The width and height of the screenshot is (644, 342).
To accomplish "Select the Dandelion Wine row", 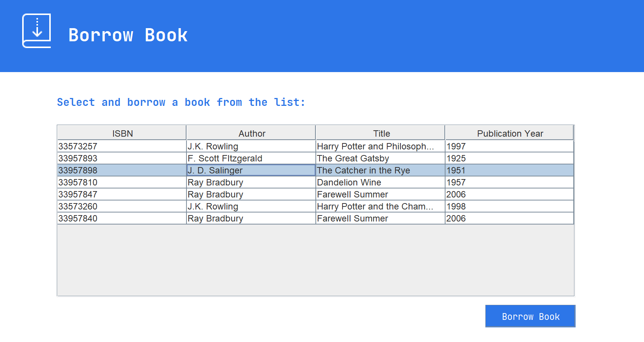I will pos(315,182).
